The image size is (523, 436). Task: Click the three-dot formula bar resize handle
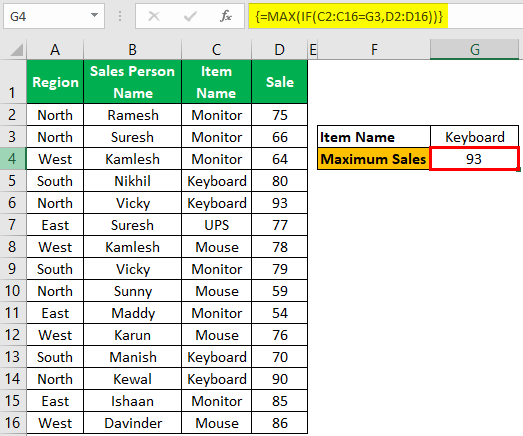(x=120, y=16)
